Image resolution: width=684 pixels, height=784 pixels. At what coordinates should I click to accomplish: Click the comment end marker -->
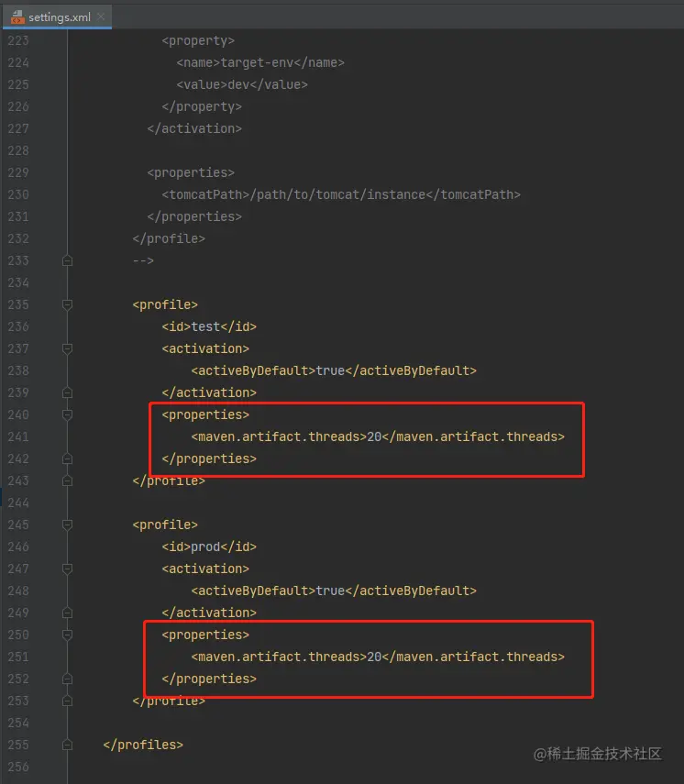point(143,260)
